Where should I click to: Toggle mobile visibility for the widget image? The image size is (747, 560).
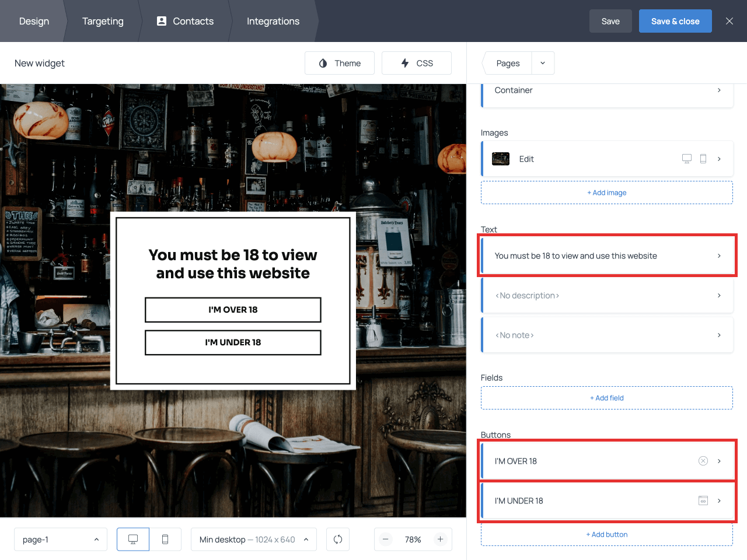pyautogui.click(x=703, y=158)
